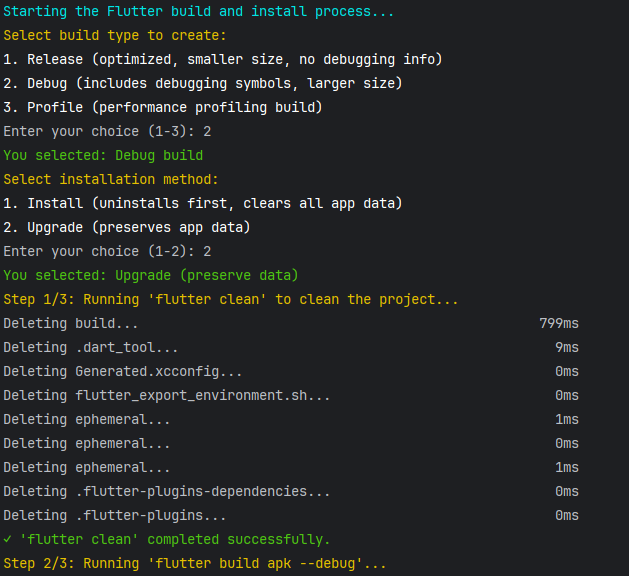
Task: Click the 'Enter your choice (1-2)' input line
Action: (x=107, y=251)
